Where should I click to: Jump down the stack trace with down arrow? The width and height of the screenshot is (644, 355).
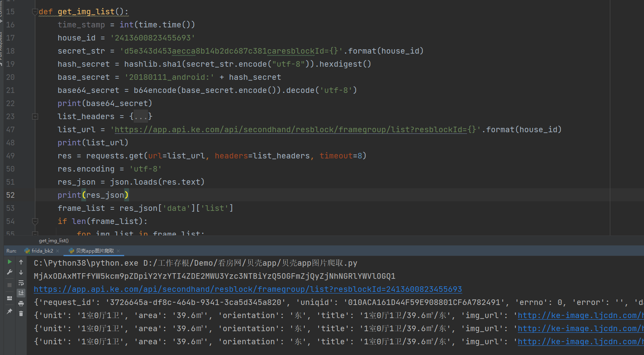[21, 272]
